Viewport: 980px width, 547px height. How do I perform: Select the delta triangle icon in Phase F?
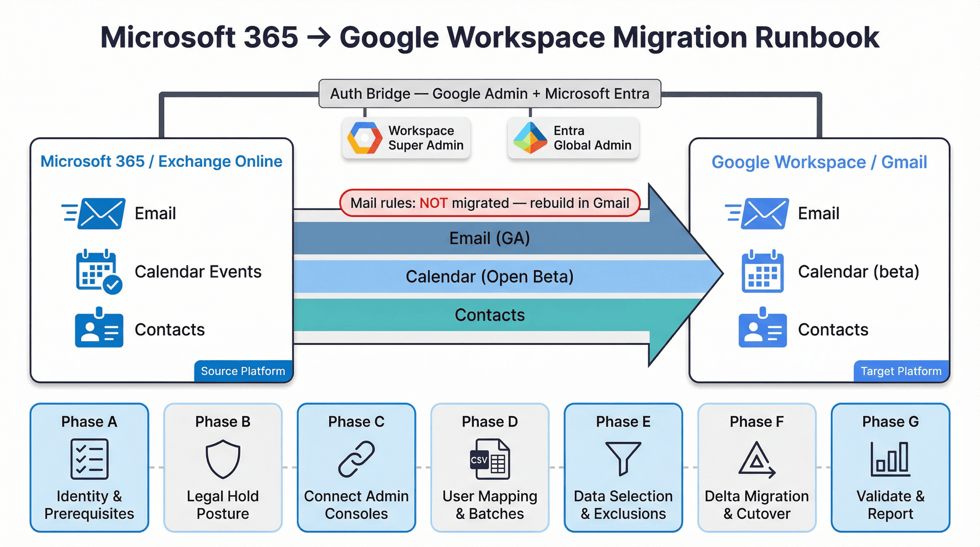tap(756, 459)
